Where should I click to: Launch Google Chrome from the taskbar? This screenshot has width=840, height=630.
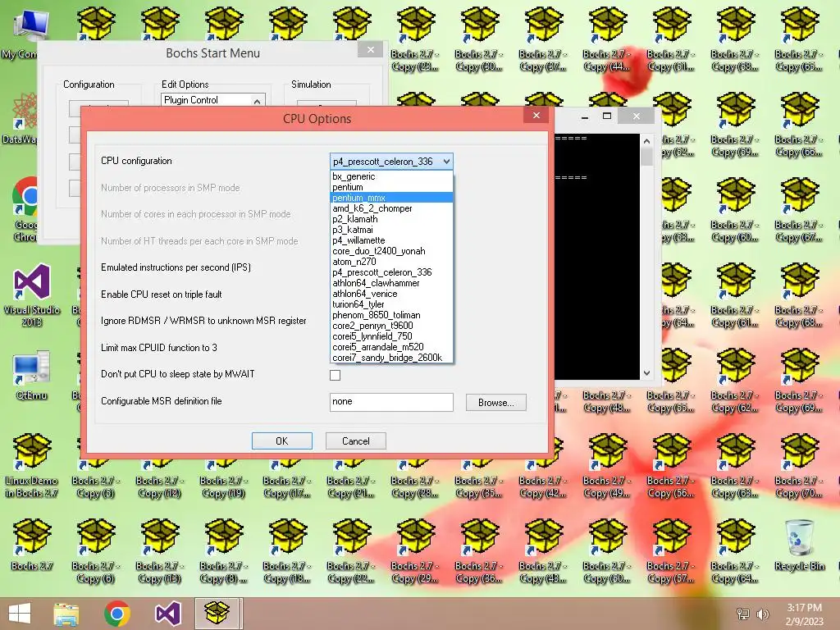(116, 614)
